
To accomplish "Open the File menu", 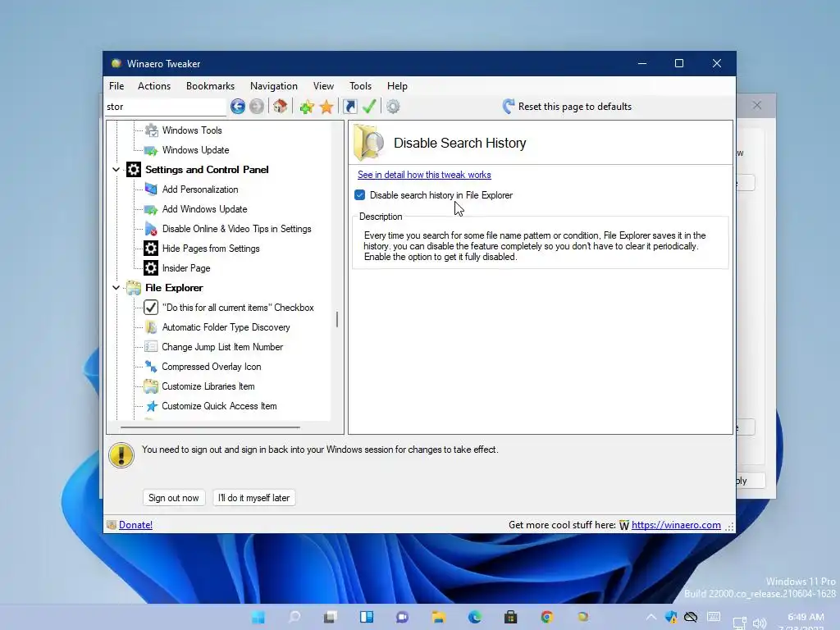I will coord(116,85).
